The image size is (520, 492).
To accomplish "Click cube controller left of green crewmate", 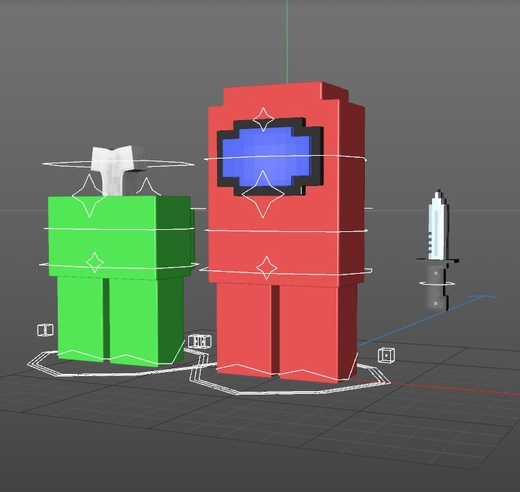I will 45,330.
